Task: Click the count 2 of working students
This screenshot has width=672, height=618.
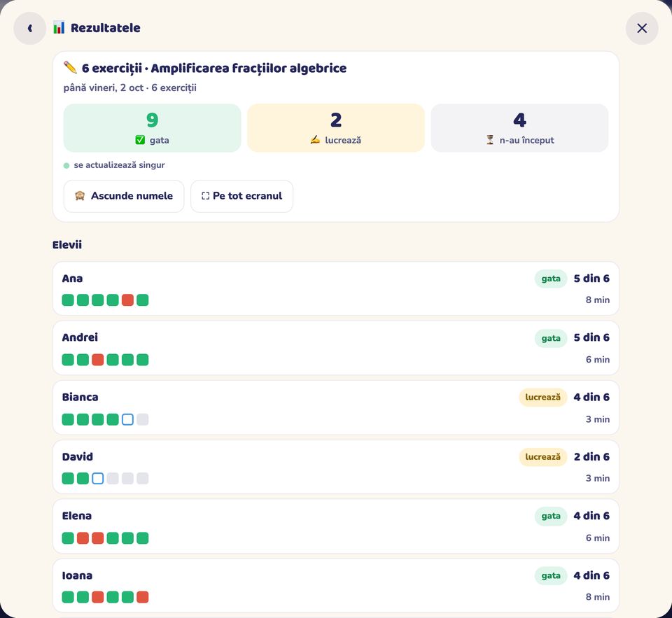Action: click(x=336, y=120)
